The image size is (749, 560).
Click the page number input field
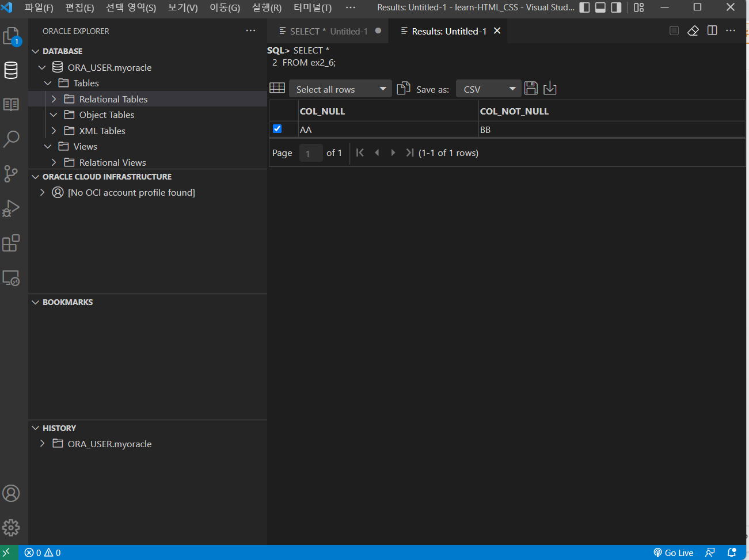click(311, 153)
